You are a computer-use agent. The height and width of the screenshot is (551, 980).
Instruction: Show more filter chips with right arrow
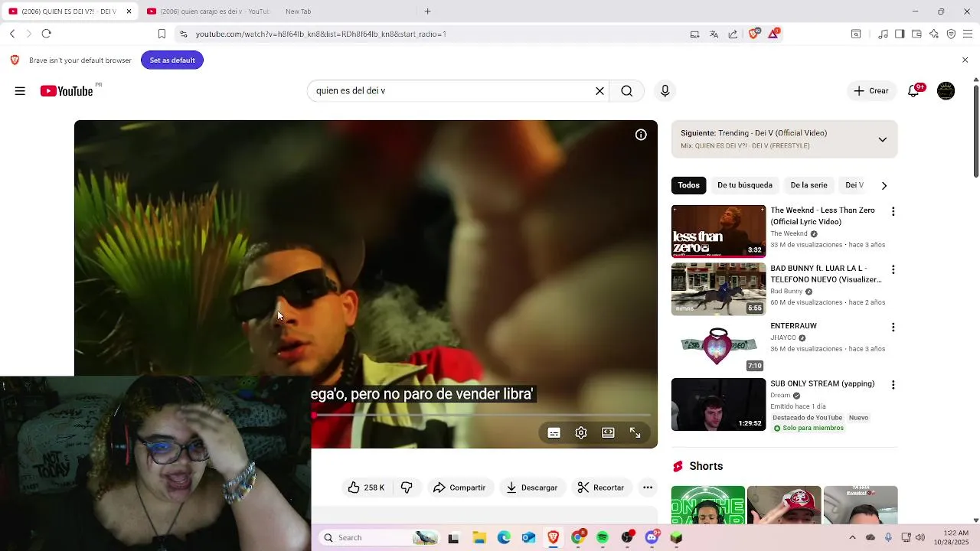(x=884, y=185)
